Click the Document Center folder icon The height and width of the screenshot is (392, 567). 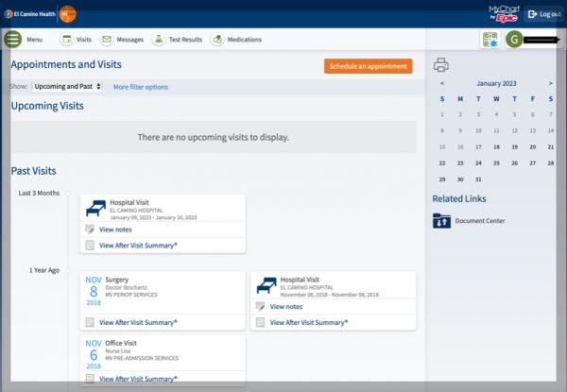(441, 221)
